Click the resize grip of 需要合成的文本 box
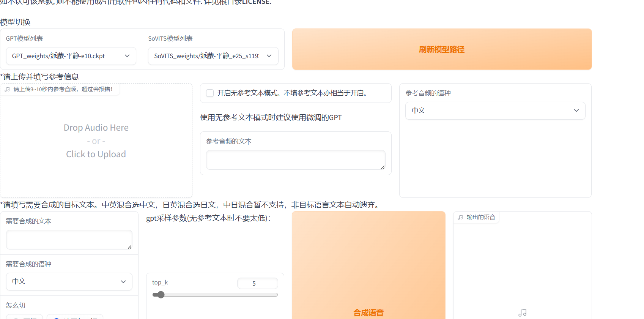 (x=130, y=247)
